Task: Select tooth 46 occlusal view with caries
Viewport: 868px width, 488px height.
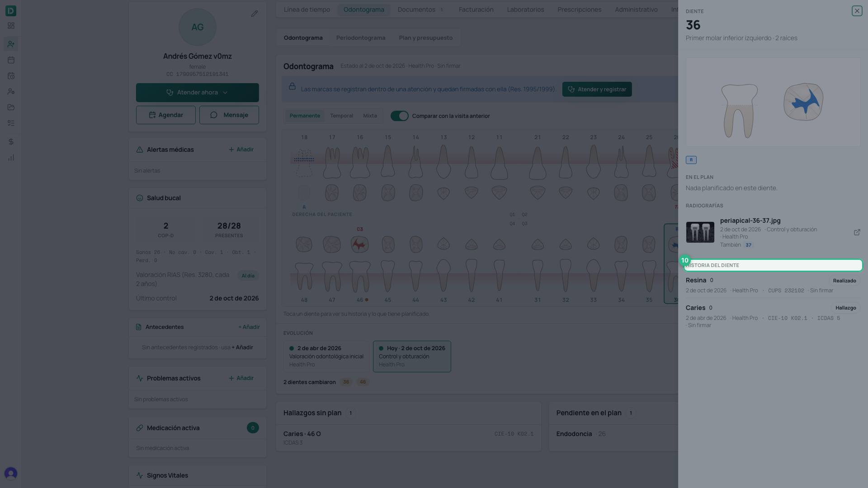Action: pyautogui.click(x=360, y=244)
